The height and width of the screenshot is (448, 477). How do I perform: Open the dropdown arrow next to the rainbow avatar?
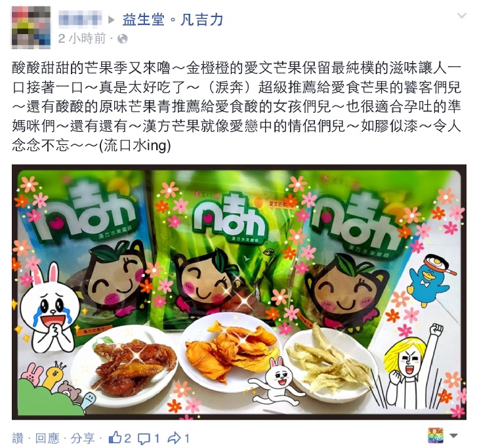pos(453,436)
